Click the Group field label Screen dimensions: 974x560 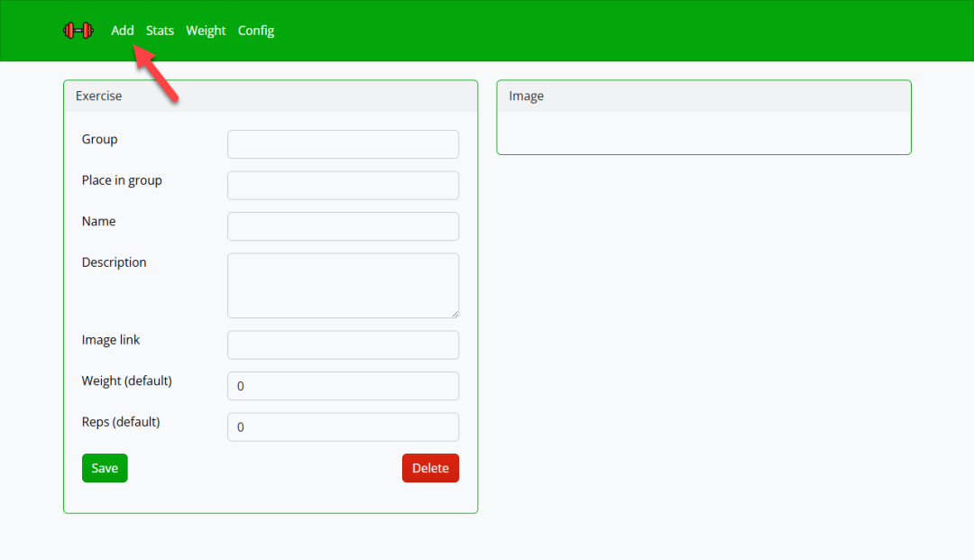[99, 140]
